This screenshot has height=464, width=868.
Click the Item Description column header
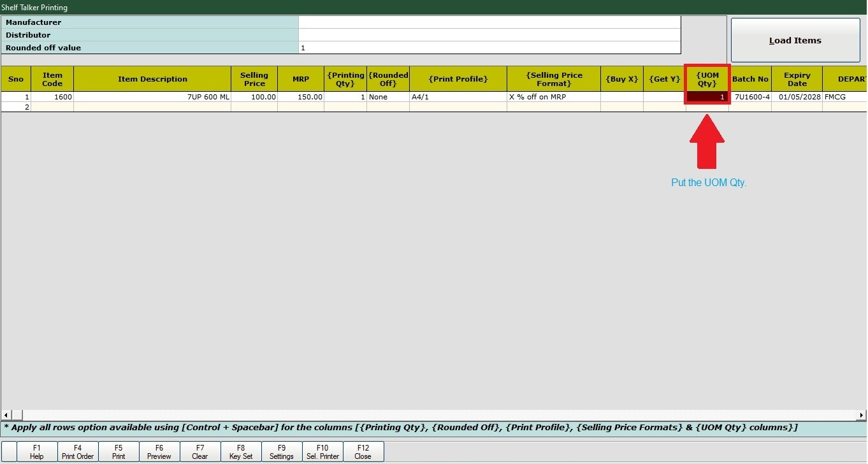[x=152, y=79]
